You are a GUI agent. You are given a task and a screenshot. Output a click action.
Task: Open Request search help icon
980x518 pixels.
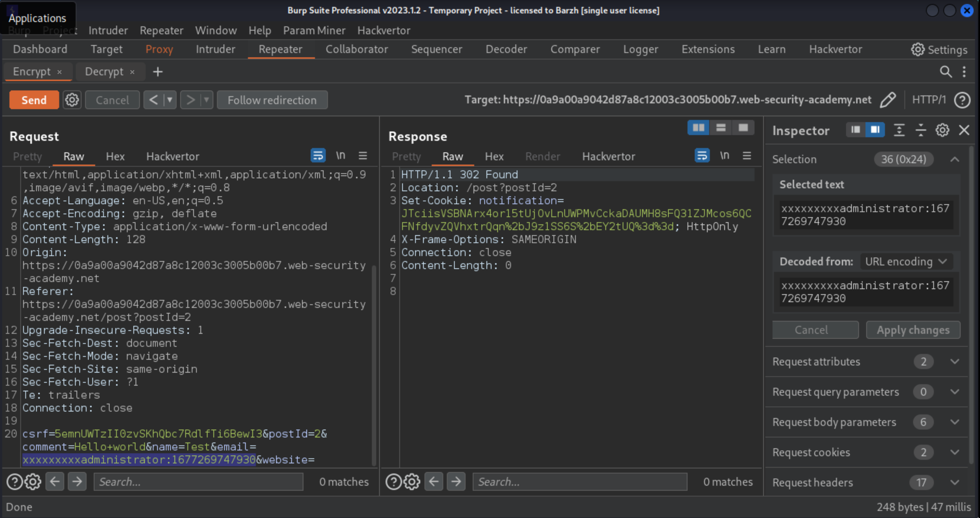tap(14, 482)
